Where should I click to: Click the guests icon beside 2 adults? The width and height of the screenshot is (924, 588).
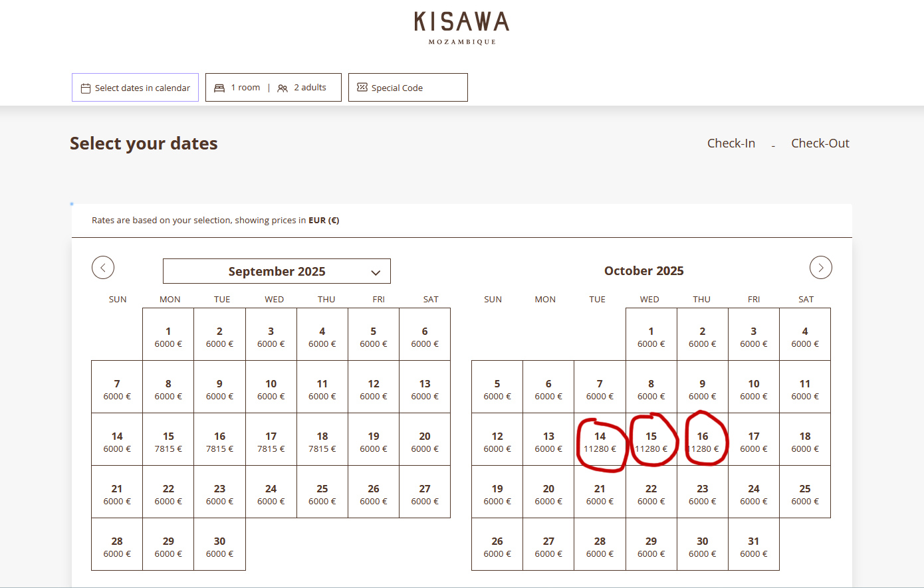pyautogui.click(x=283, y=88)
